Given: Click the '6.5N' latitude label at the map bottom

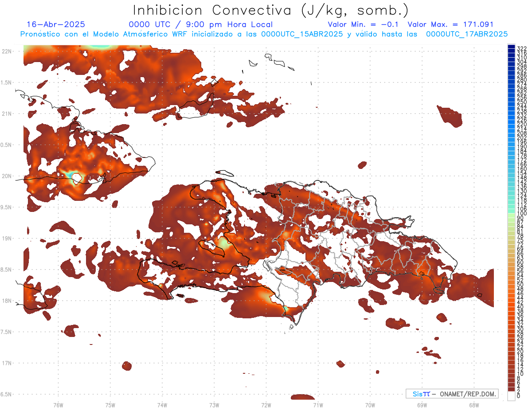Looking at the screenshot, I should (6, 394).
